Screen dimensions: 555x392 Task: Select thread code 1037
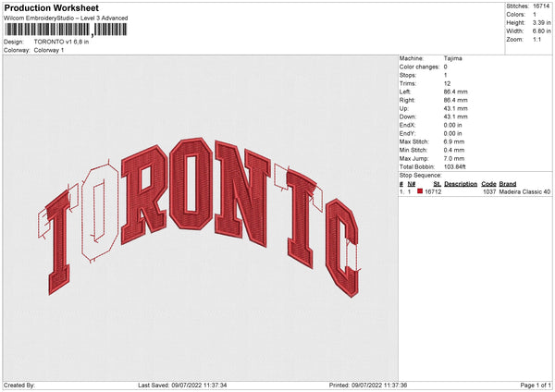click(x=489, y=191)
